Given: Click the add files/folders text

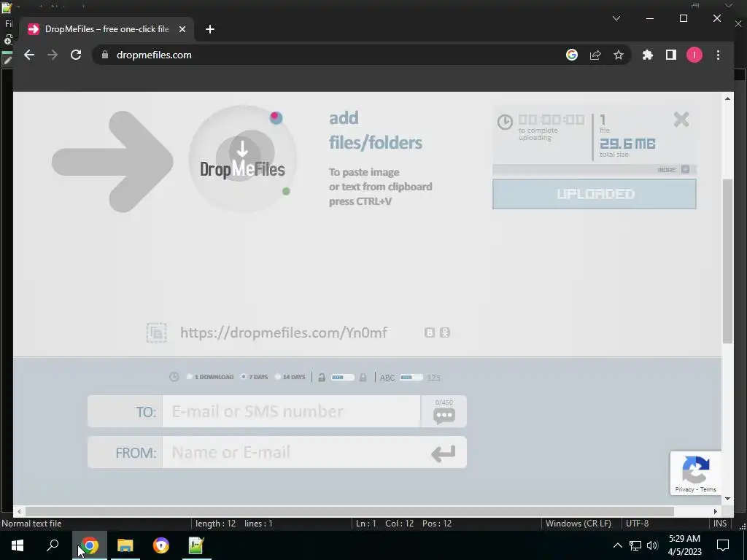Looking at the screenshot, I should click(x=376, y=130).
